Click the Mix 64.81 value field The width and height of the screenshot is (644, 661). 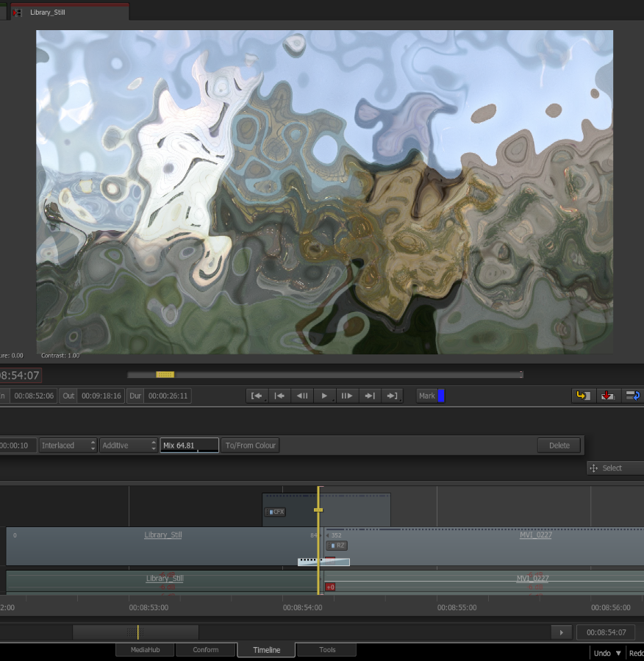(x=189, y=446)
